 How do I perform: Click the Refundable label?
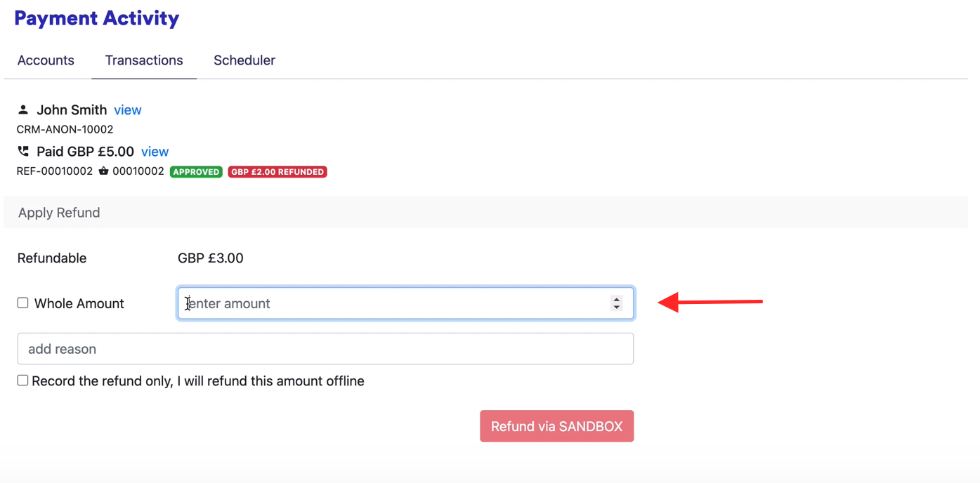[52, 258]
